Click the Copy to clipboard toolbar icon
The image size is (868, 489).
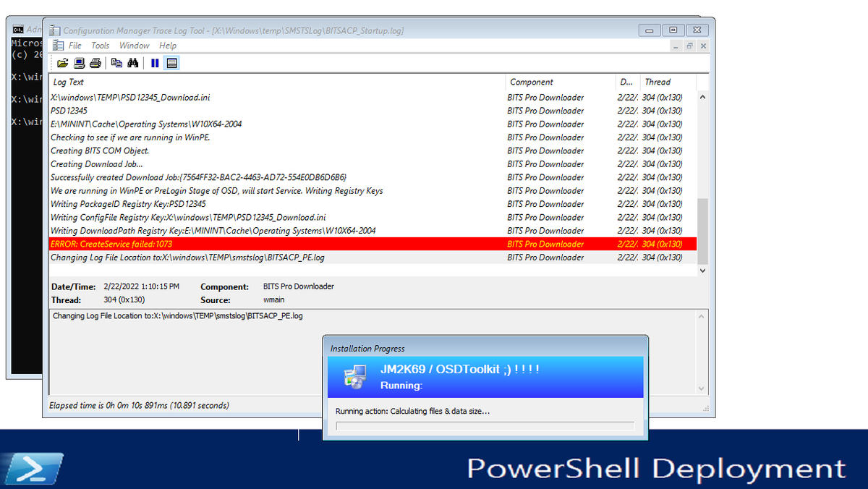coord(116,63)
